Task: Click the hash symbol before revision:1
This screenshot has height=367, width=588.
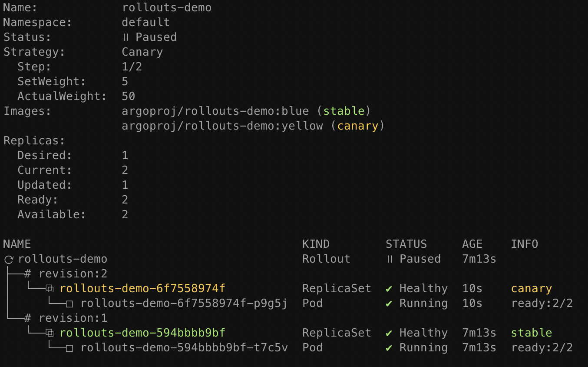Action: pyautogui.click(x=28, y=318)
